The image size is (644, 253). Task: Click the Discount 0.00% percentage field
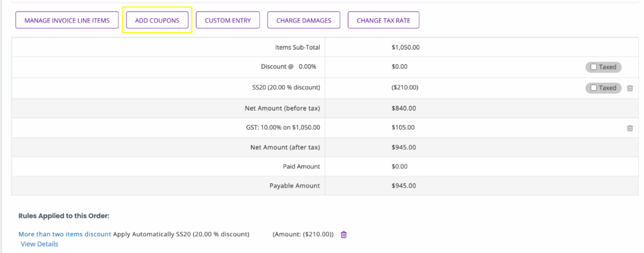(308, 67)
